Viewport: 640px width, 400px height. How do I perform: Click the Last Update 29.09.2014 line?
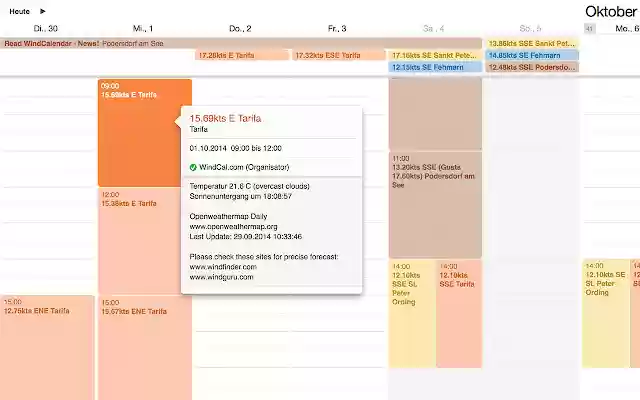tap(246, 236)
